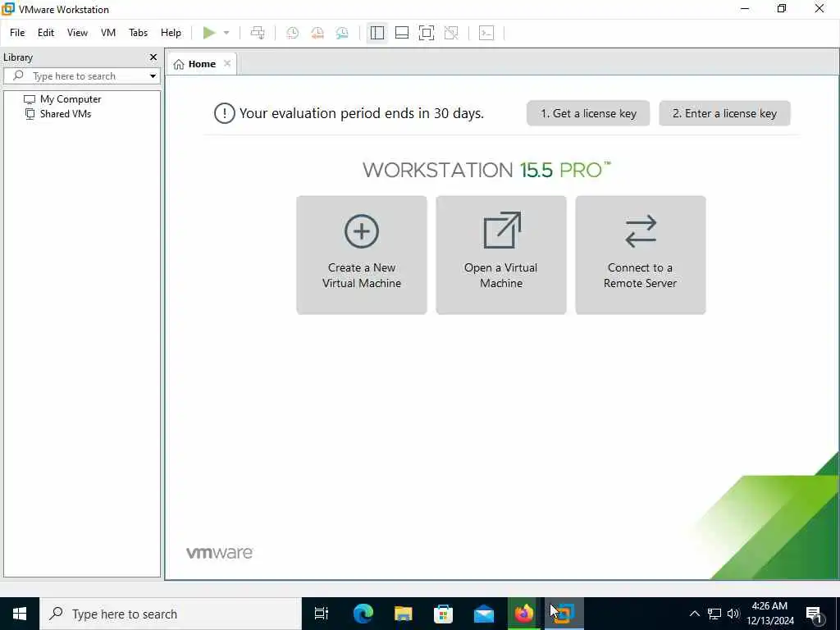Screen dimensions: 840x630
Task: Open Microsoft Store from the taskbar
Action: pyautogui.click(x=443, y=614)
